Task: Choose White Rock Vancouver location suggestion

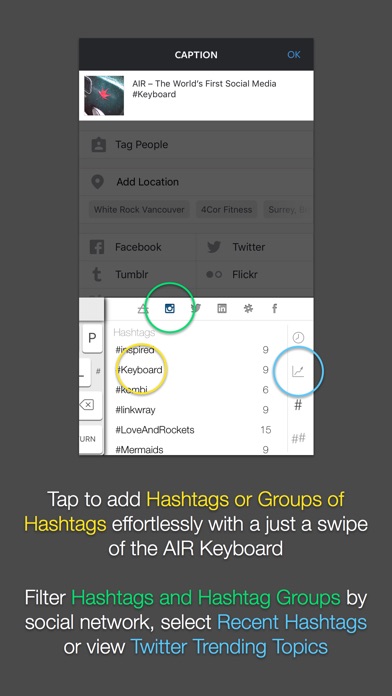Action: (139, 210)
